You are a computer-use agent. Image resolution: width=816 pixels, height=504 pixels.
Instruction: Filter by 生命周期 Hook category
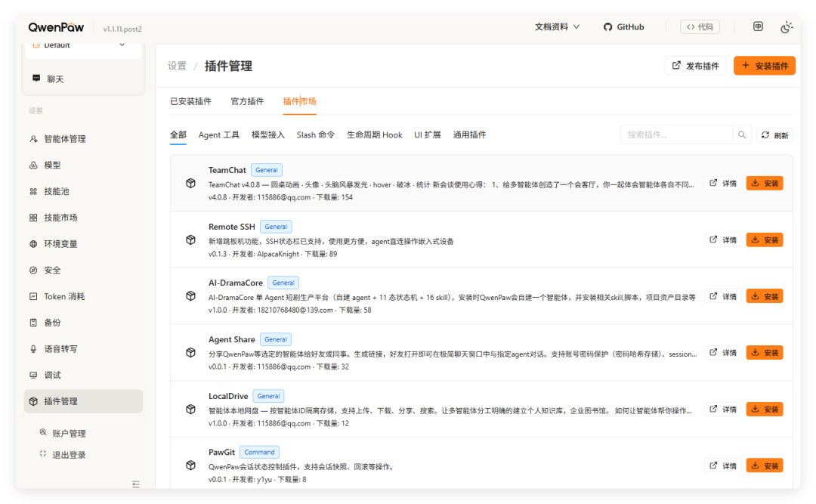pyautogui.click(x=375, y=135)
